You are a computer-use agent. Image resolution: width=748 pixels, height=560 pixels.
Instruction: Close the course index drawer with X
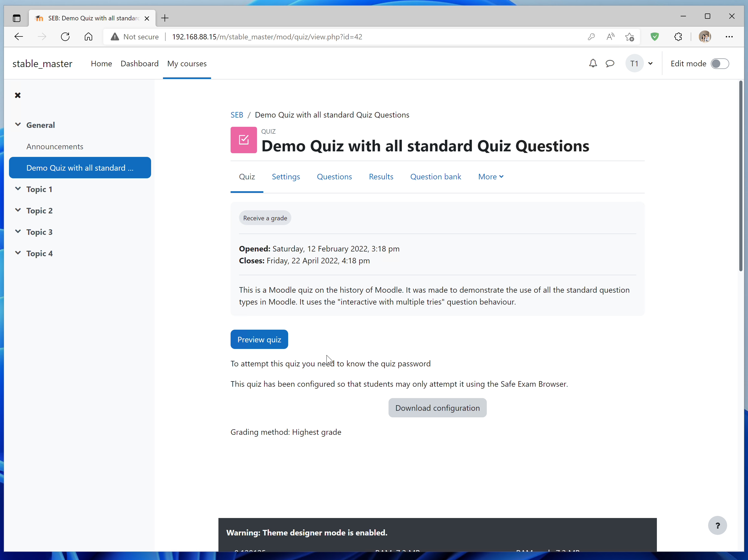coord(18,95)
